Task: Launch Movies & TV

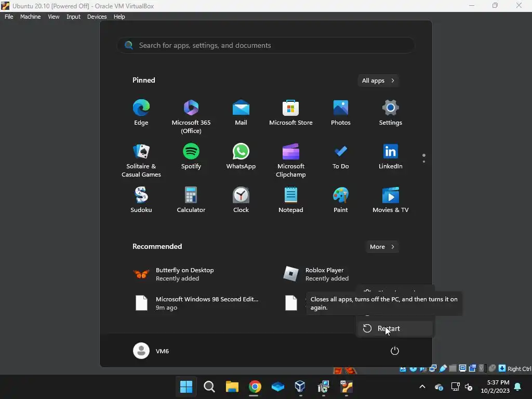Action: (x=391, y=200)
